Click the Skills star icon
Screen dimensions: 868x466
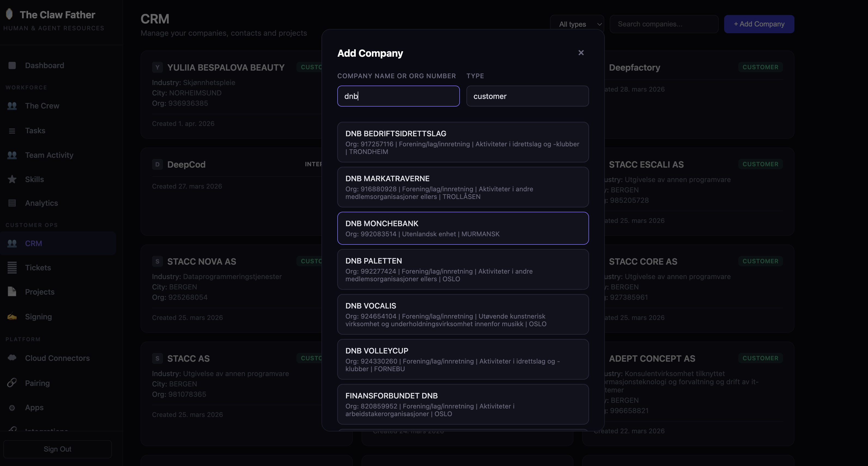[x=12, y=179]
